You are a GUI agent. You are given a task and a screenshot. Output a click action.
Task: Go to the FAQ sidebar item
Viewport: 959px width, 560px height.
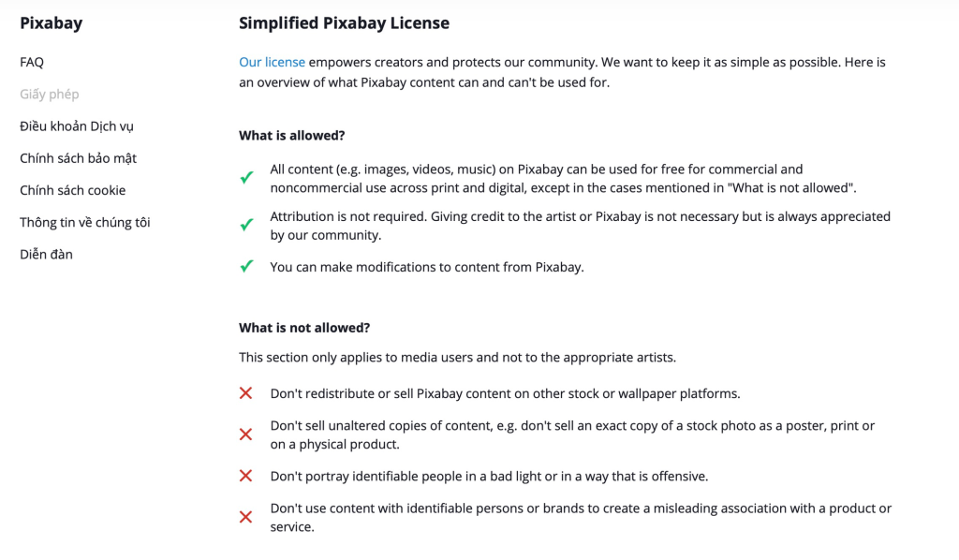32,62
